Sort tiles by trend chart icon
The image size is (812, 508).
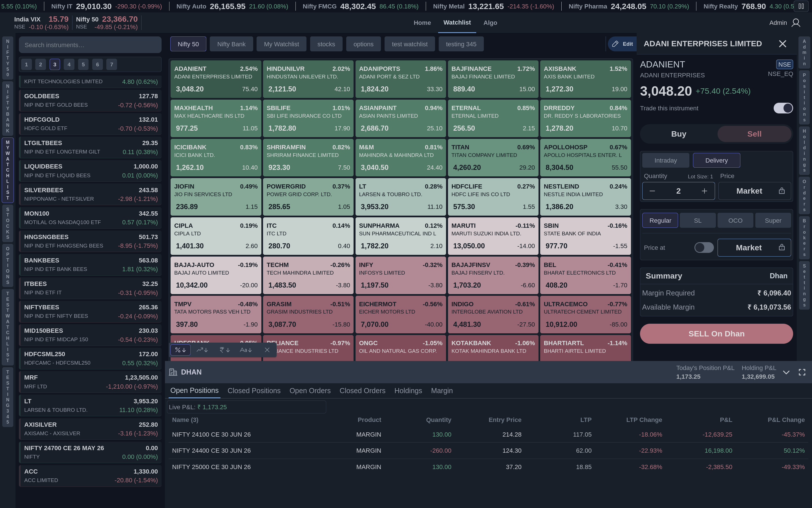(202, 350)
